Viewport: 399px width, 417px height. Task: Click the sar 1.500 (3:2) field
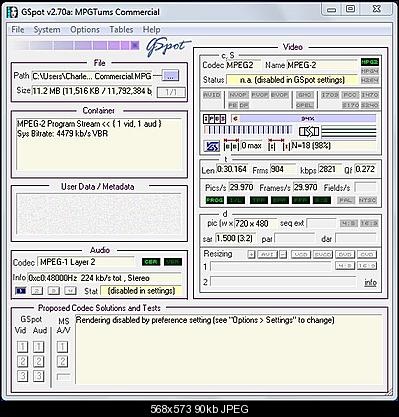tap(237, 238)
